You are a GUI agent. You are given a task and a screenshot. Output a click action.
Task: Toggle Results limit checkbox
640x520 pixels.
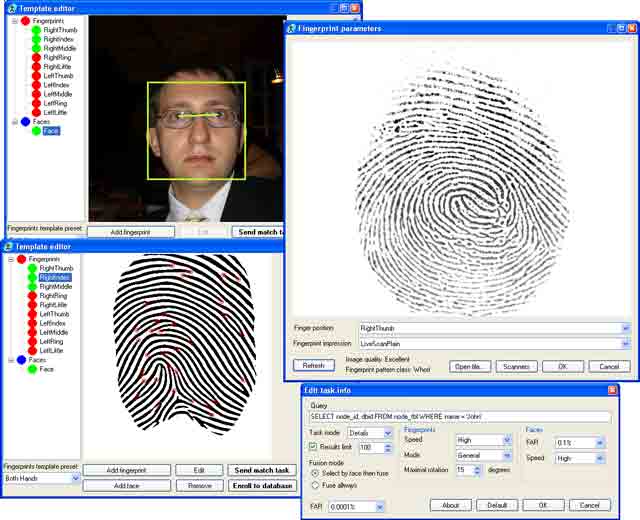(313, 446)
